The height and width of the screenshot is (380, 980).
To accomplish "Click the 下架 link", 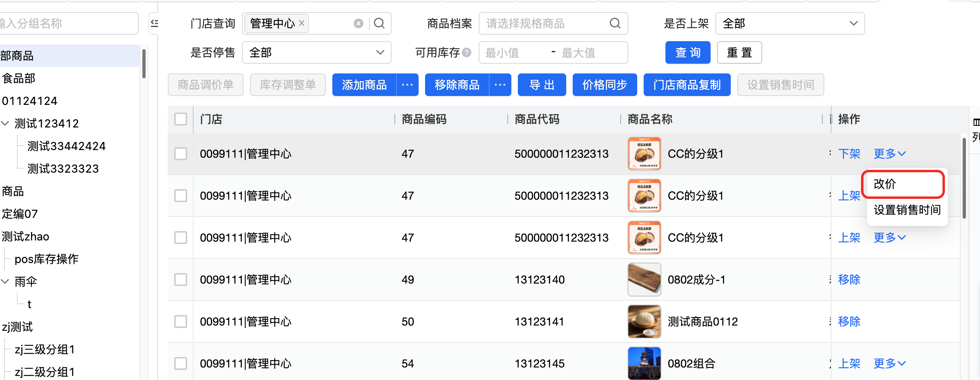I will pos(849,154).
